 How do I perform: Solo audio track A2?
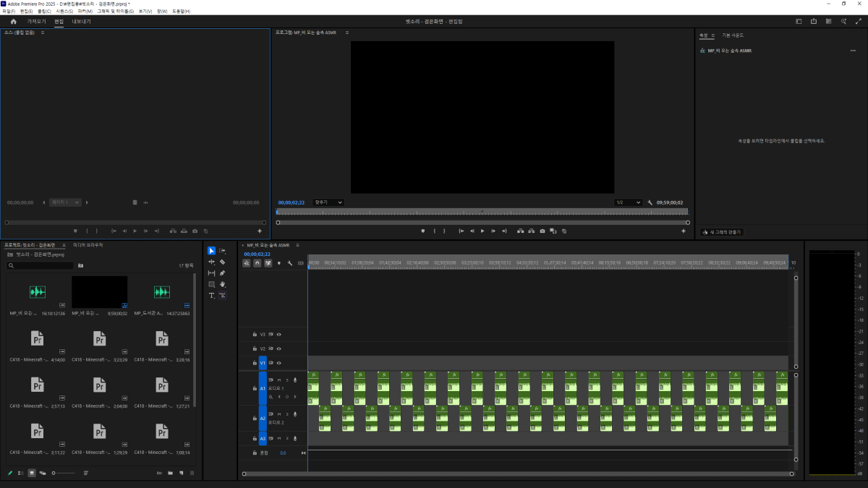point(287,414)
